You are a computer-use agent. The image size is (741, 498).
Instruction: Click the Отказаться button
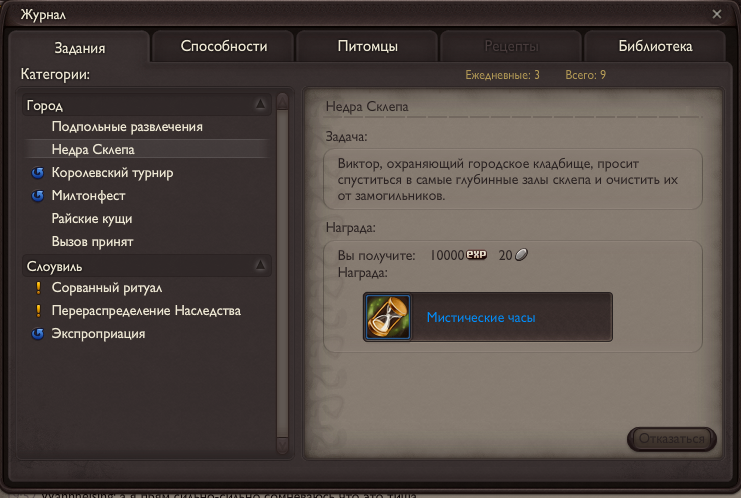pyautogui.click(x=672, y=439)
